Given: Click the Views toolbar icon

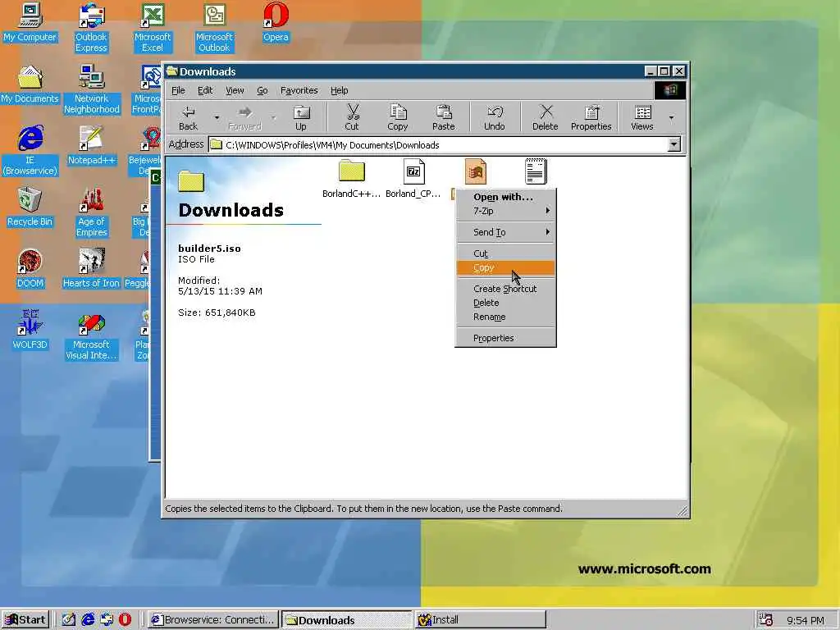Looking at the screenshot, I should click(641, 117).
